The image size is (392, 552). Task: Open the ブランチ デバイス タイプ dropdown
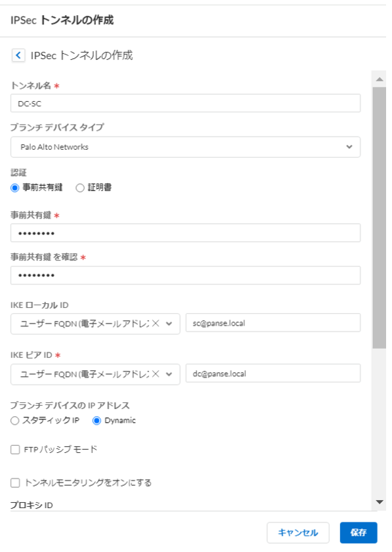(x=185, y=147)
